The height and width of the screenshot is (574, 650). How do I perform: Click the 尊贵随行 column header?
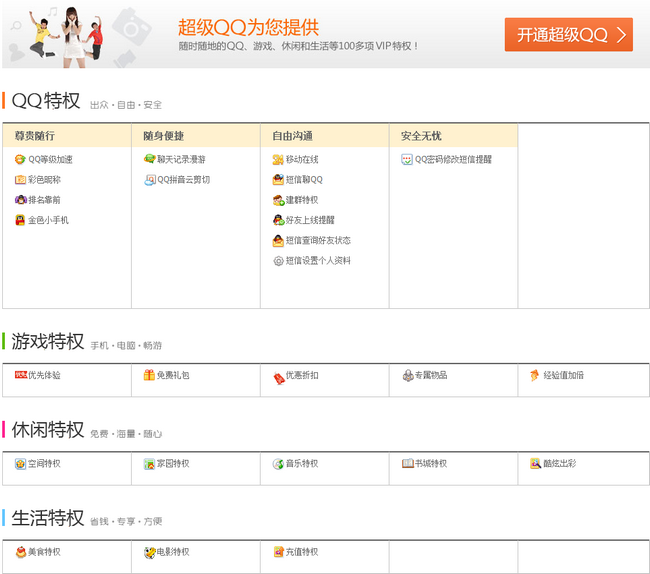tap(67, 136)
